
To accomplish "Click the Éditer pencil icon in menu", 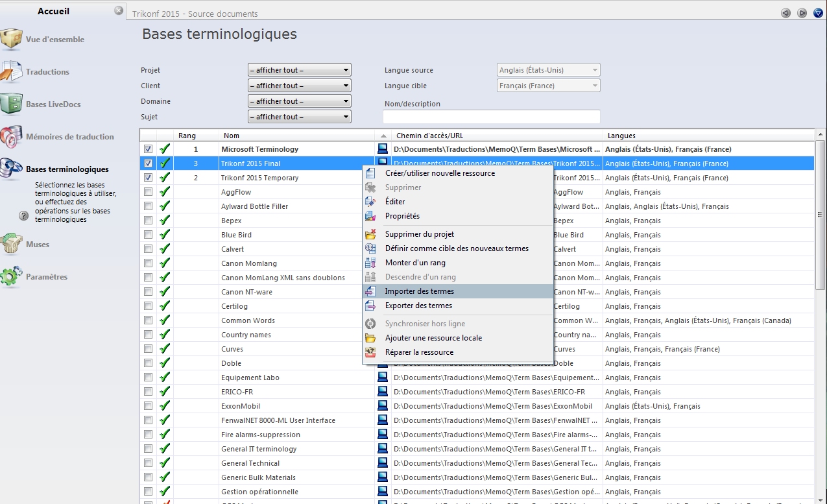I will 370,202.
